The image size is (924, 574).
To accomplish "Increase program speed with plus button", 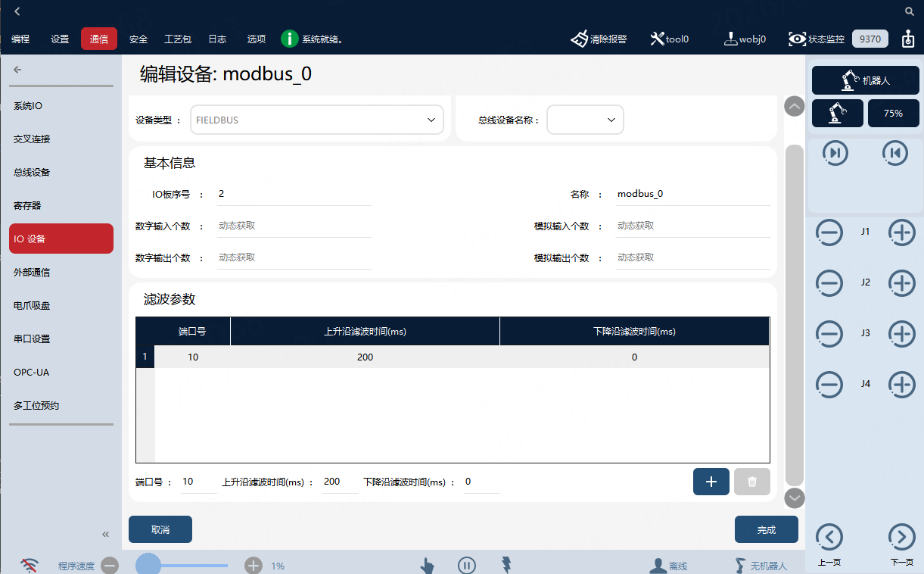I will coord(254,566).
